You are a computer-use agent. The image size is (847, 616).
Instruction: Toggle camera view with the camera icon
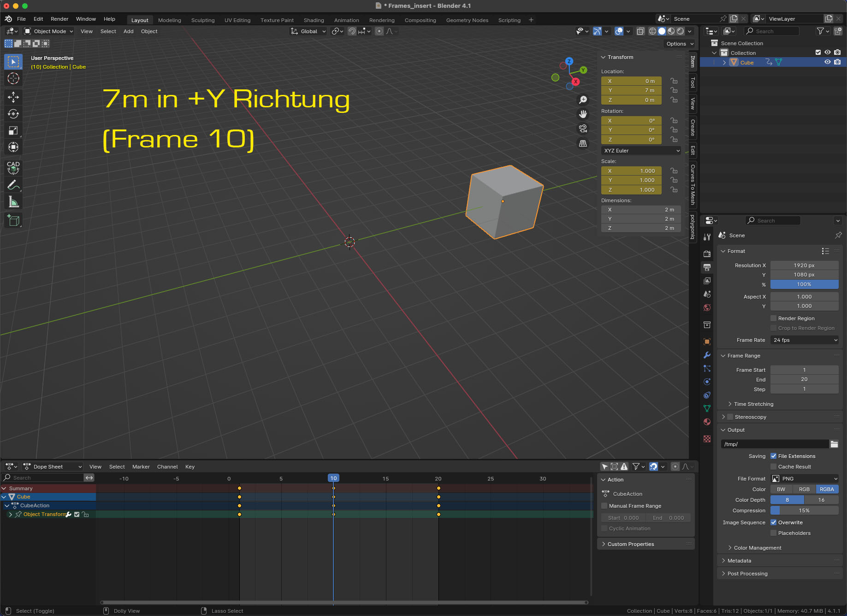pos(583,129)
